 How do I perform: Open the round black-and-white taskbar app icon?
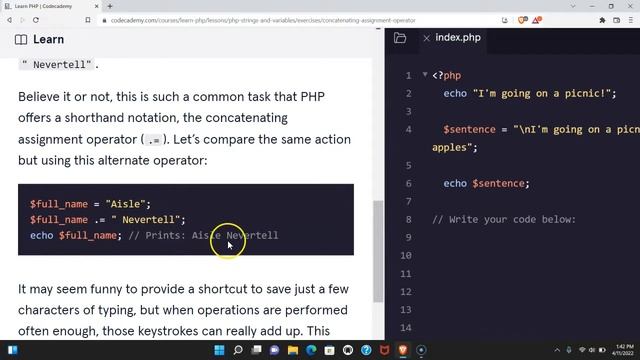point(348,350)
